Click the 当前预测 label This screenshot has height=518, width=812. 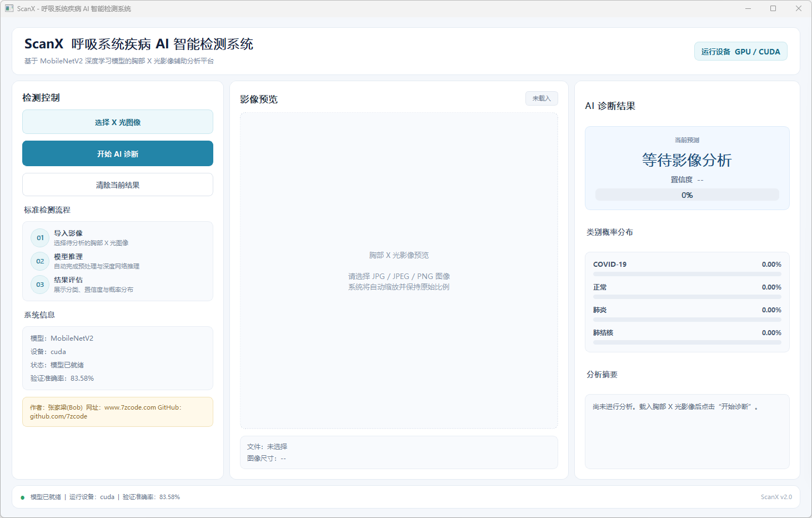coord(687,140)
